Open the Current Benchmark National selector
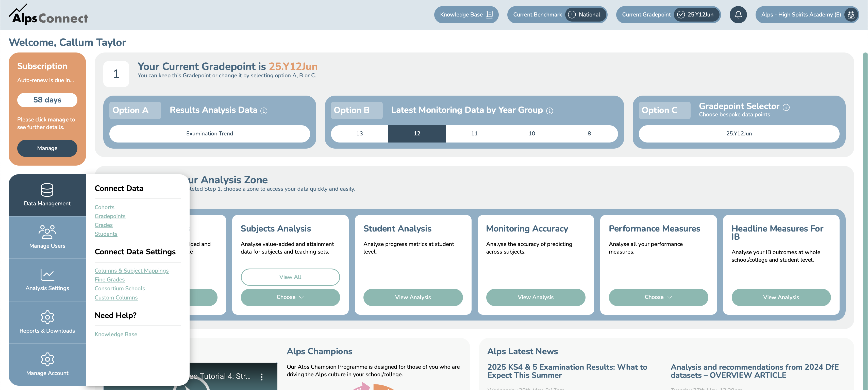 coord(586,14)
